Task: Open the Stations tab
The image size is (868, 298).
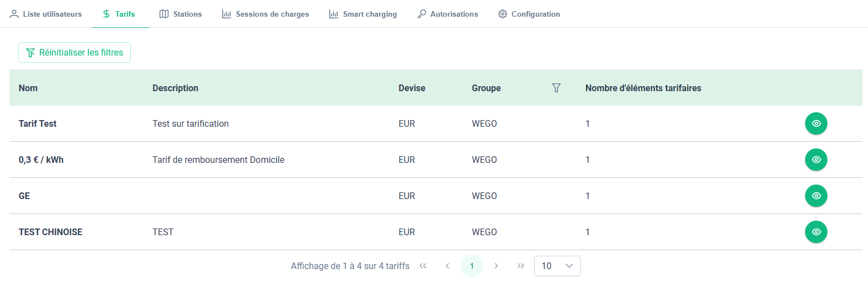Action: [x=180, y=14]
